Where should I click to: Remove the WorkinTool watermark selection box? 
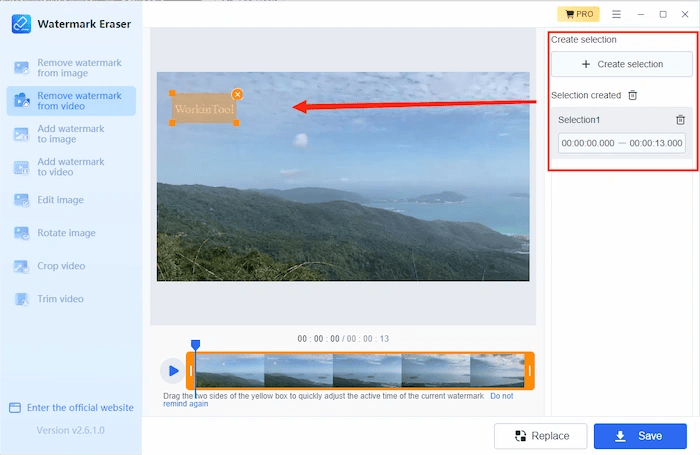click(x=238, y=94)
